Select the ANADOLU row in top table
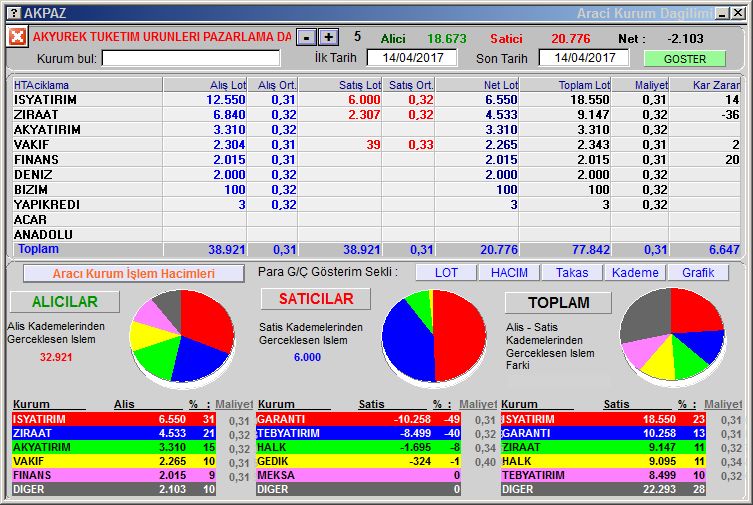This screenshot has width=753, height=505. pos(376,235)
